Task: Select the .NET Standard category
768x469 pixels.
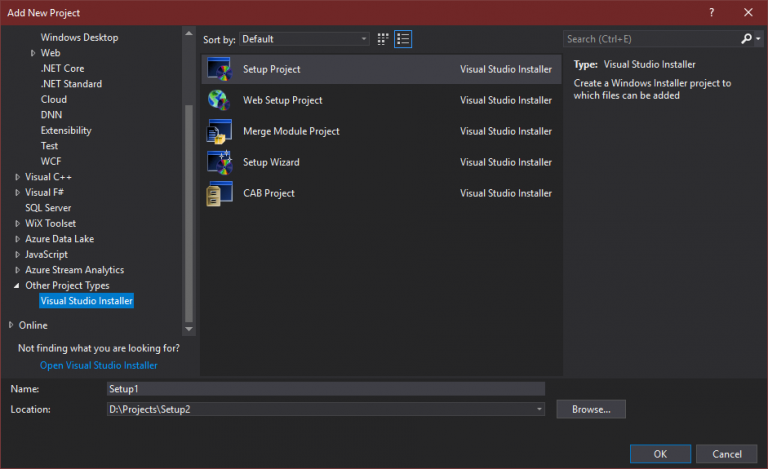Action: tap(72, 84)
